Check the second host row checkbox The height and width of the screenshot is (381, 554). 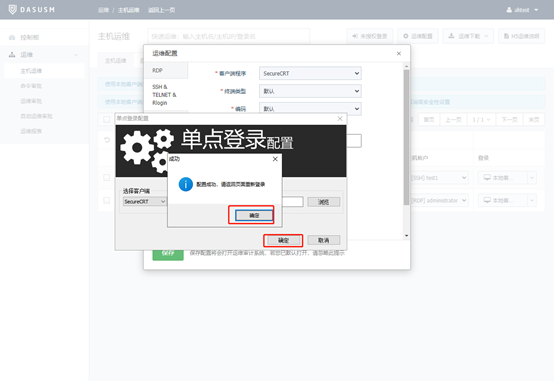pos(106,200)
